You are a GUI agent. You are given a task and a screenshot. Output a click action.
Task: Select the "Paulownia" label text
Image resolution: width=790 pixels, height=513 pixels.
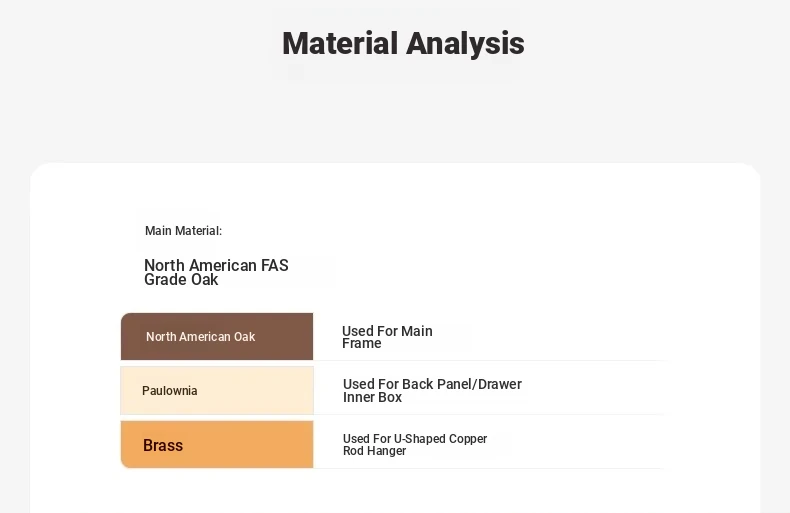(170, 391)
